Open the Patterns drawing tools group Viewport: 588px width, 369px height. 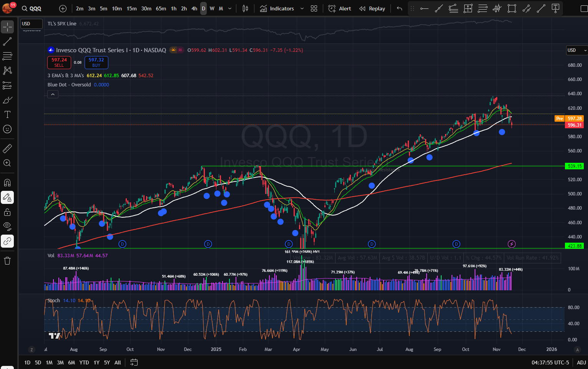point(7,71)
